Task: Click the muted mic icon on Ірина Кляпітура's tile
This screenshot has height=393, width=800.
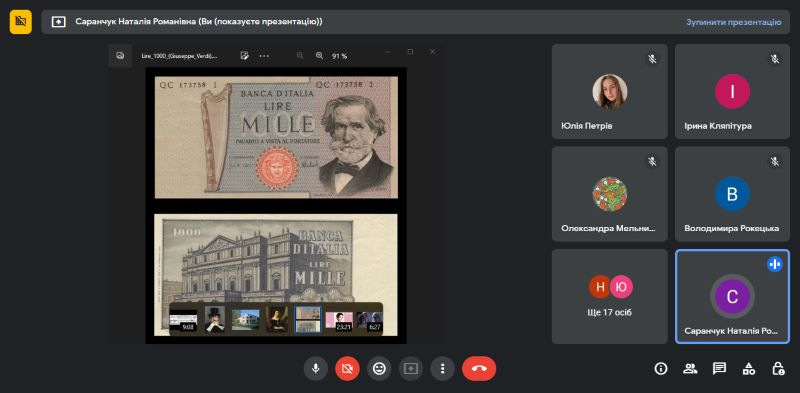Action: (774, 59)
